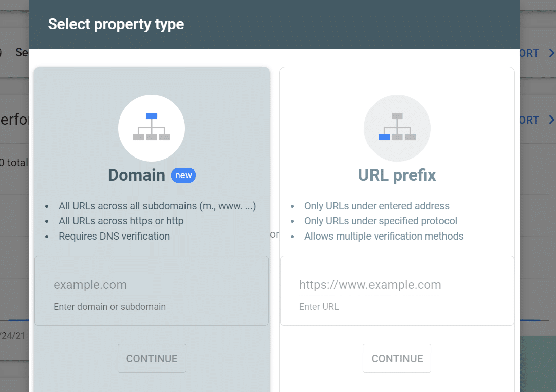Click the blue 'new' badge beside Domain

183,175
